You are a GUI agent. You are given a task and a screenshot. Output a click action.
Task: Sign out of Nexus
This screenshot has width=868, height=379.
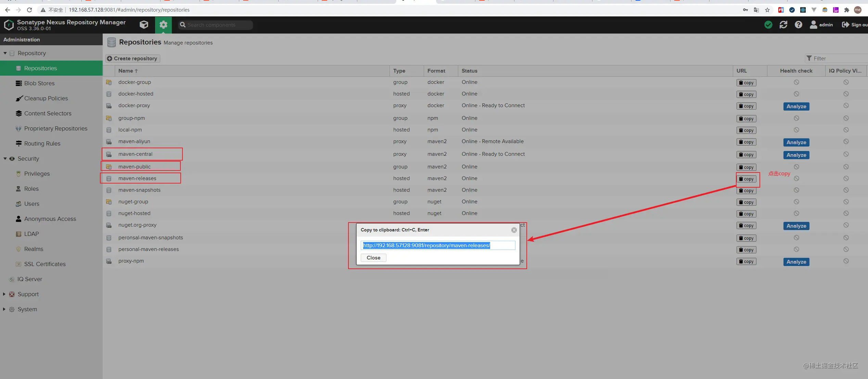pyautogui.click(x=855, y=25)
